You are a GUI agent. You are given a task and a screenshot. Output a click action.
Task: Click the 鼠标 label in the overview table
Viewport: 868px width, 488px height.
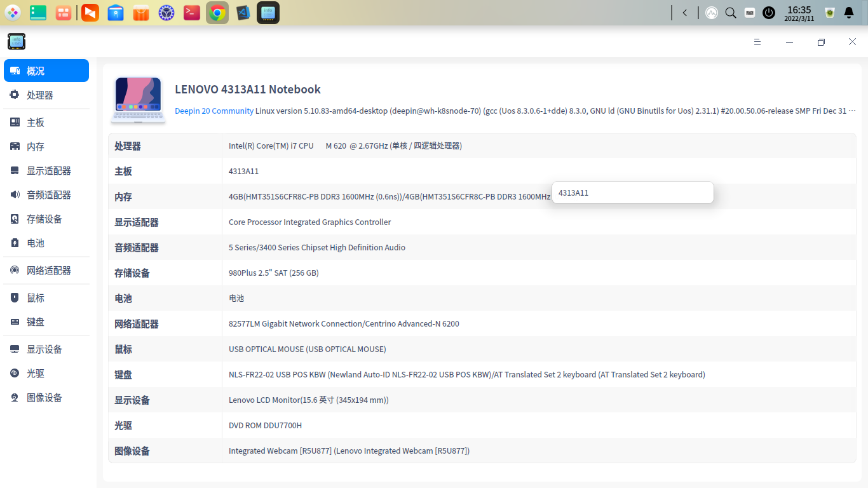pos(123,349)
